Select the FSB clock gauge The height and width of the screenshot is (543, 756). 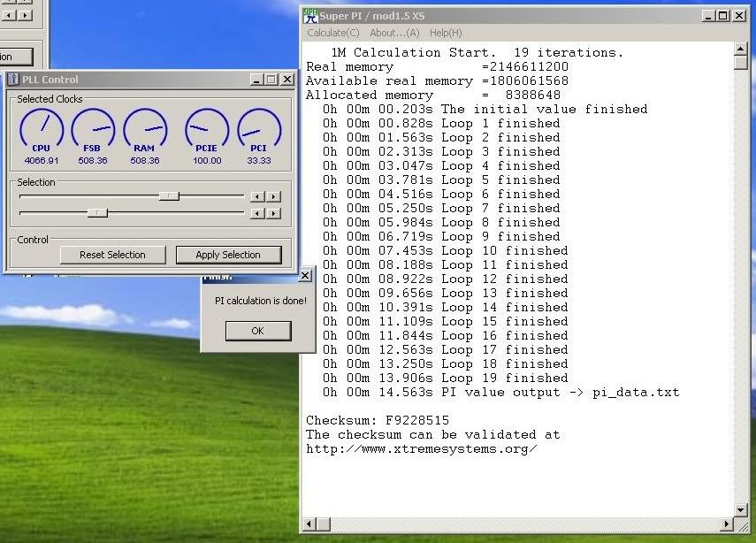pyautogui.click(x=93, y=129)
